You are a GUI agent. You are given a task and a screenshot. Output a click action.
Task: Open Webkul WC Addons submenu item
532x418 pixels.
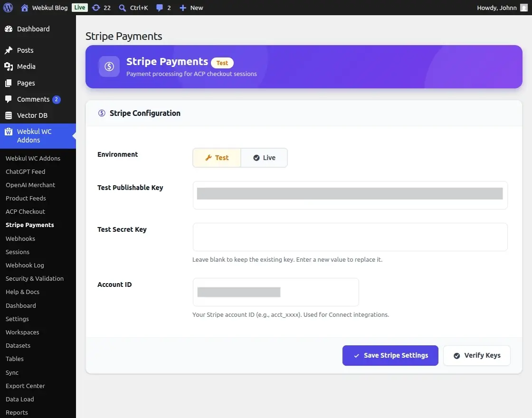click(33, 158)
